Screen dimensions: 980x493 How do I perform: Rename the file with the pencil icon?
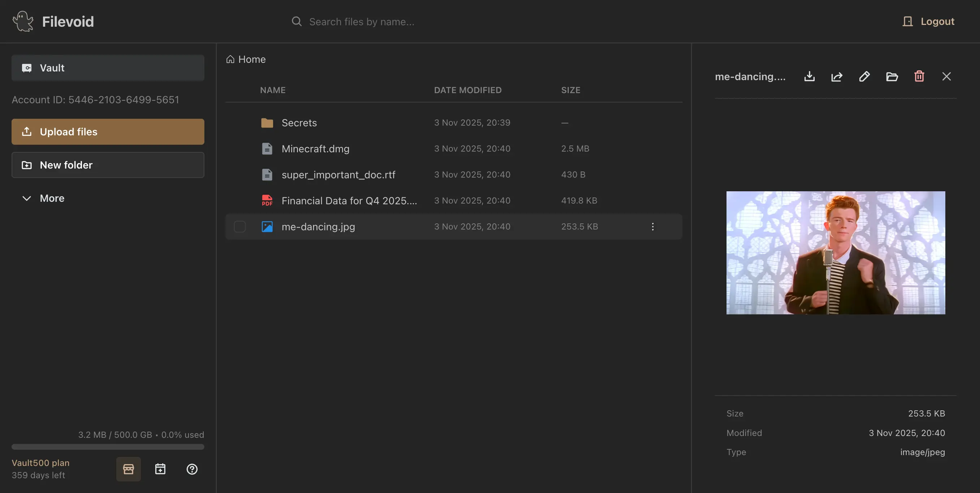click(x=864, y=77)
